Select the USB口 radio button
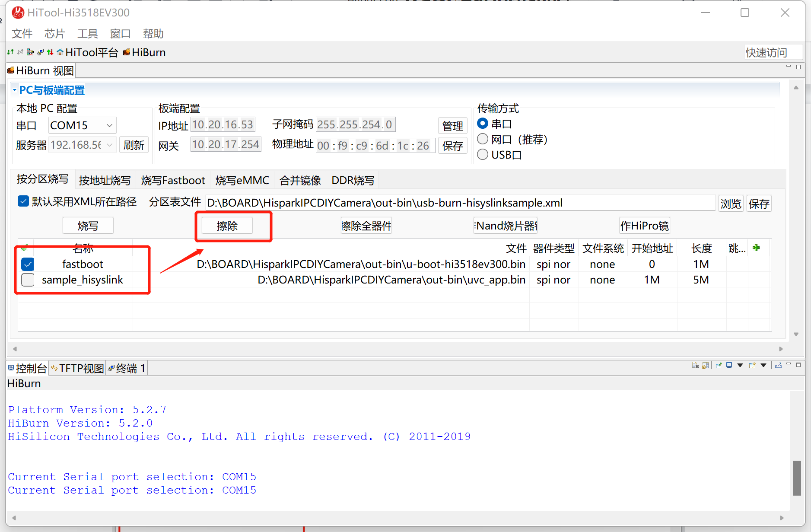Viewport: 811px width, 532px height. [x=483, y=154]
